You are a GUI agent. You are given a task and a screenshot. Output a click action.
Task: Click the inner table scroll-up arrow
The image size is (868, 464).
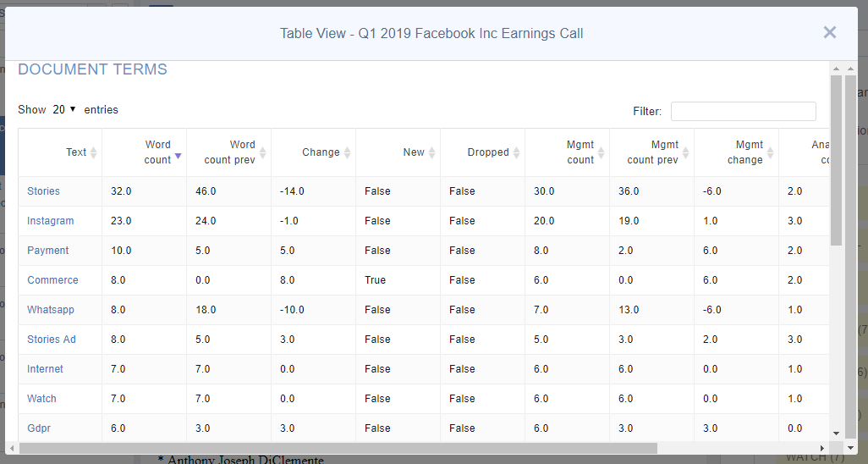[836, 69]
